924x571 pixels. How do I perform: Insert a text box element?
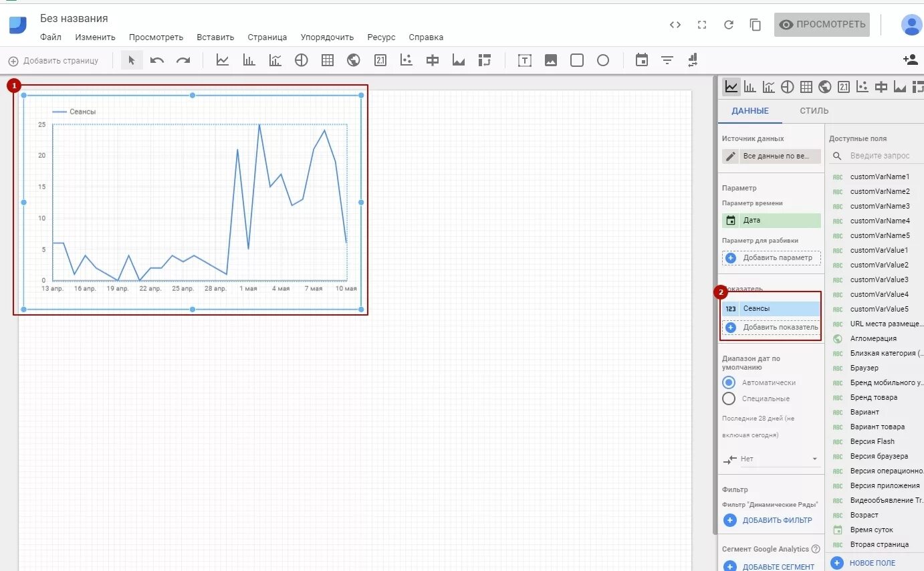[525, 61]
